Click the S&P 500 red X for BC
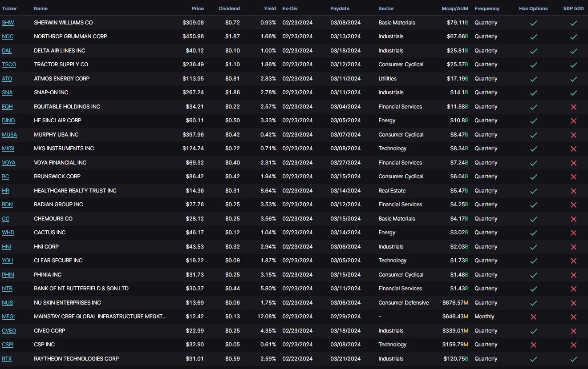This screenshot has width=588, height=369. tap(573, 176)
